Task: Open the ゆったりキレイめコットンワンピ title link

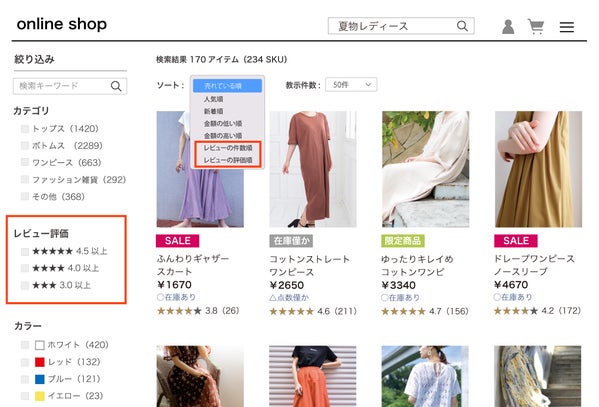Action: point(417,266)
